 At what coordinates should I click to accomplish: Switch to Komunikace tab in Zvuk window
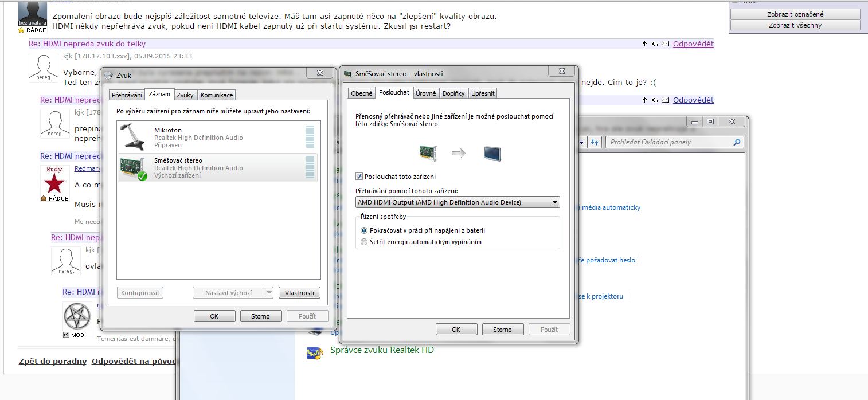click(217, 95)
